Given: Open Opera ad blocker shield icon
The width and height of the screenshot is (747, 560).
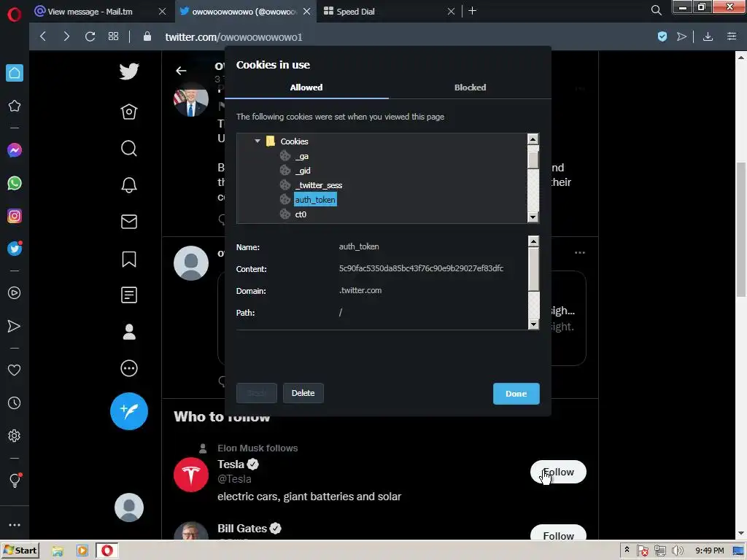Looking at the screenshot, I should pyautogui.click(x=662, y=36).
